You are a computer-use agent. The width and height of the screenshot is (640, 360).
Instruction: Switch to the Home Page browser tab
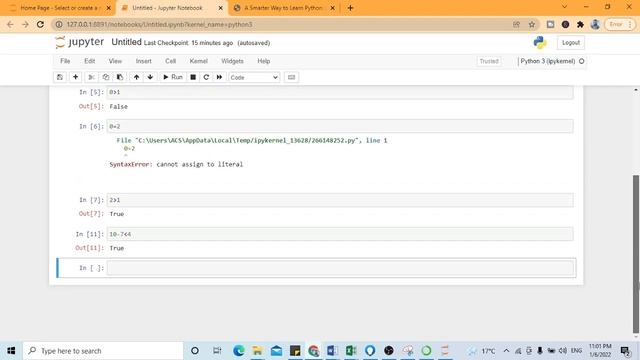59,8
